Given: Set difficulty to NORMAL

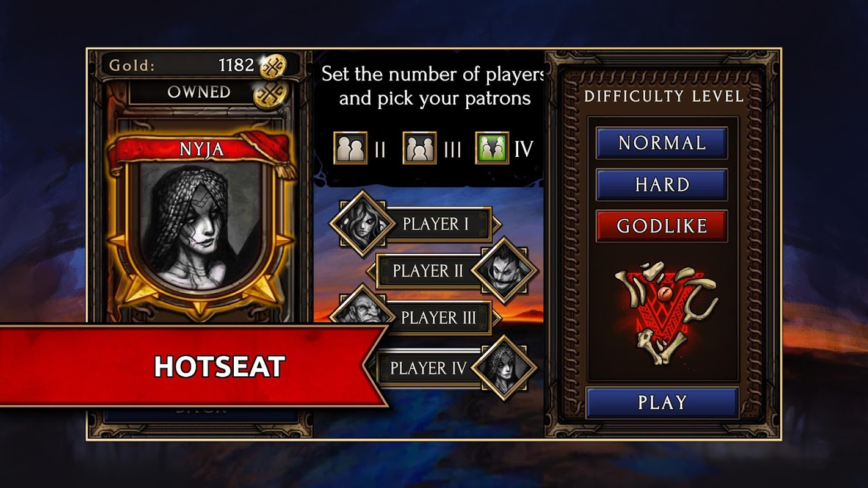Looking at the screenshot, I should click(662, 143).
